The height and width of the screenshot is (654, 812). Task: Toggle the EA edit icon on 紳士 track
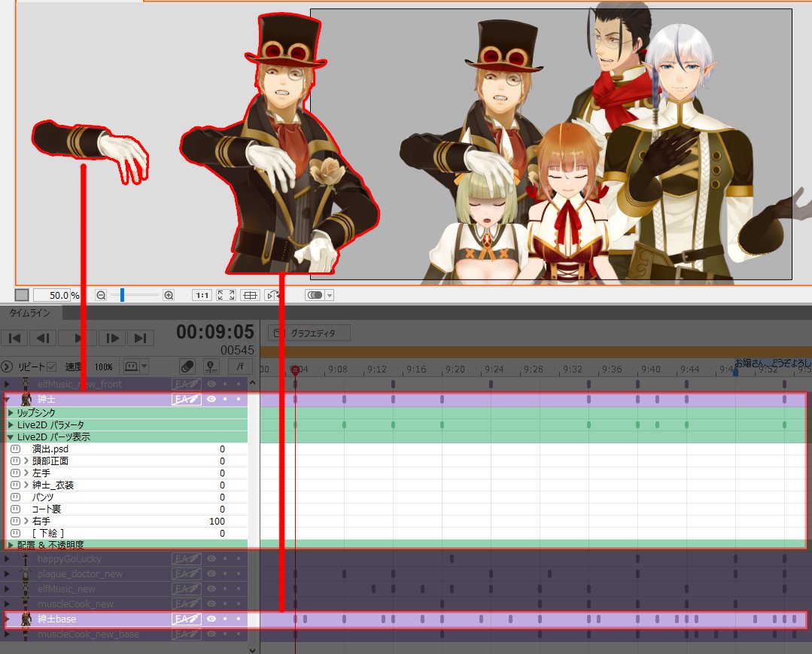(187, 399)
